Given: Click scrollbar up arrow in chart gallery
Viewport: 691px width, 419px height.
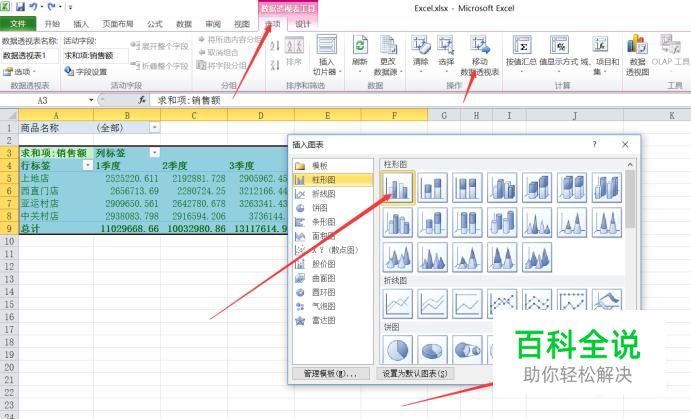Looking at the screenshot, I should pyautogui.click(x=630, y=164).
